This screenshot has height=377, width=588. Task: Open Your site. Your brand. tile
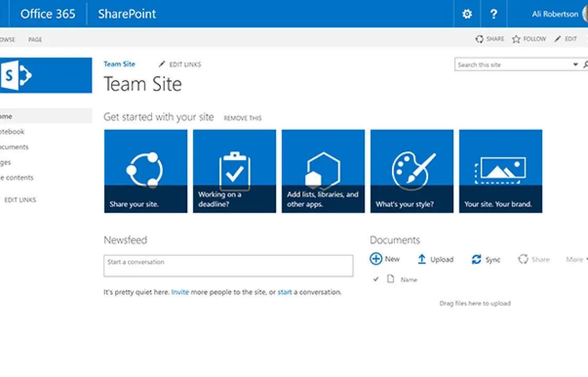pyautogui.click(x=501, y=171)
